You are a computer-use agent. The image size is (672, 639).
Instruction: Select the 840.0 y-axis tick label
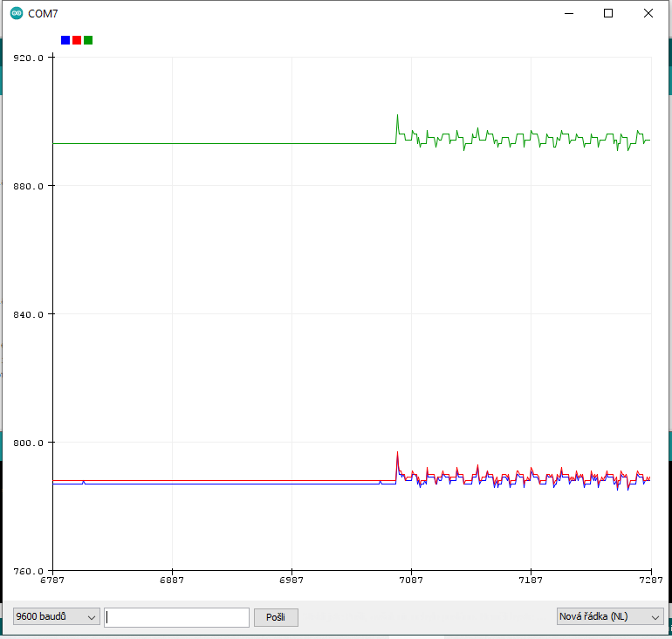(x=27, y=314)
